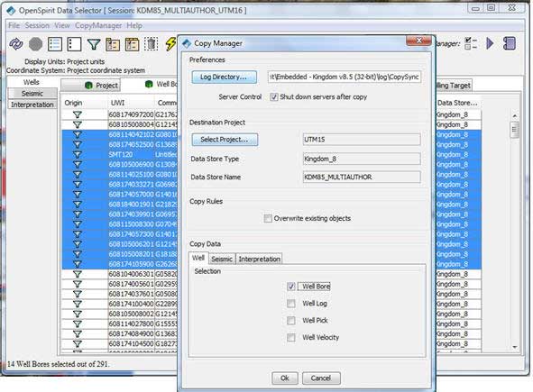This screenshot has width=533, height=392.
Task: Click the gray stop octagon icon
Action: point(36,44)
